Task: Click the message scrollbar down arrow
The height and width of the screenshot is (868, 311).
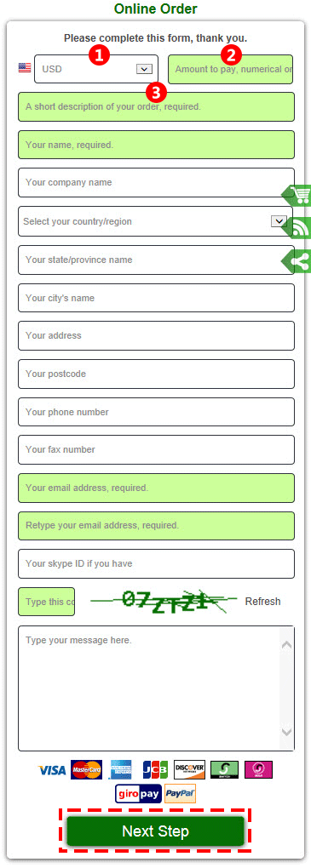Action: [286, 732]
